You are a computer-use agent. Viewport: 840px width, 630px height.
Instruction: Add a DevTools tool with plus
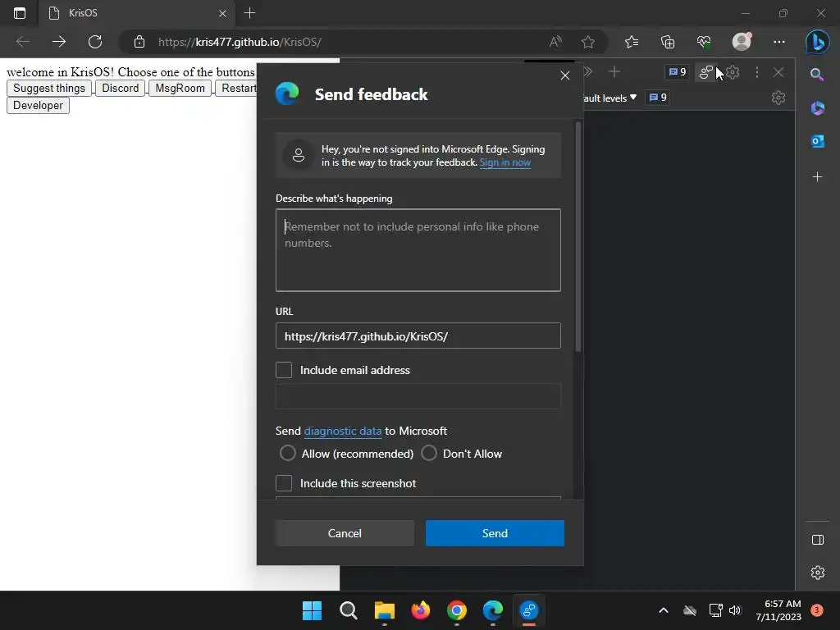point(614,71)
